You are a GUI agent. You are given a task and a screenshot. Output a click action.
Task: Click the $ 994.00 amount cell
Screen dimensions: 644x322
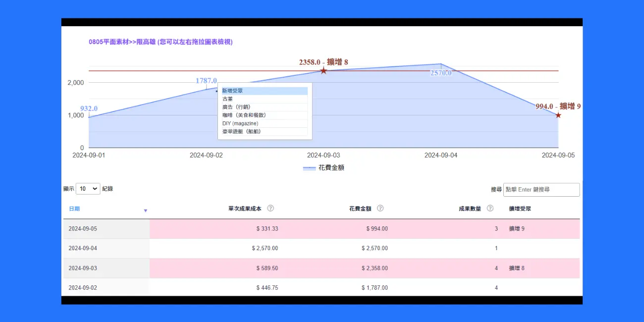[x=377, y=229]
